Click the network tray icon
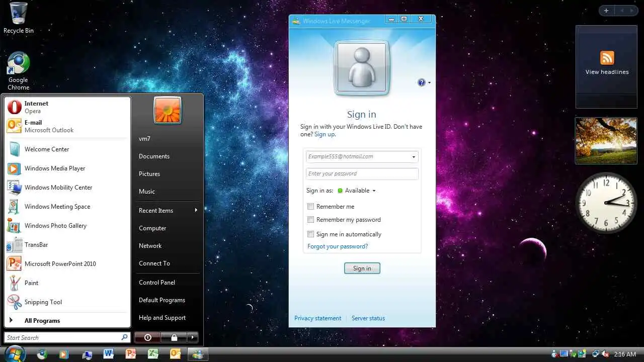The image size is (644, 362). coord(595,354)
